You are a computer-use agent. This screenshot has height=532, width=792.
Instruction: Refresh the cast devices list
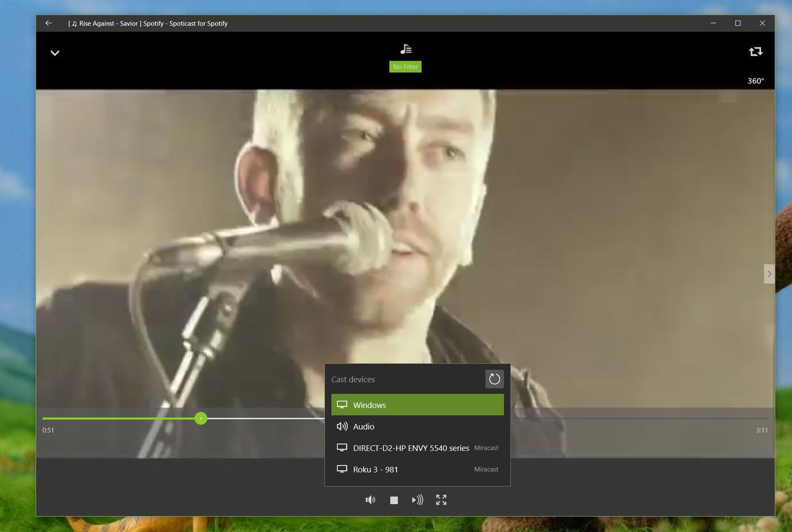point(494,379)
